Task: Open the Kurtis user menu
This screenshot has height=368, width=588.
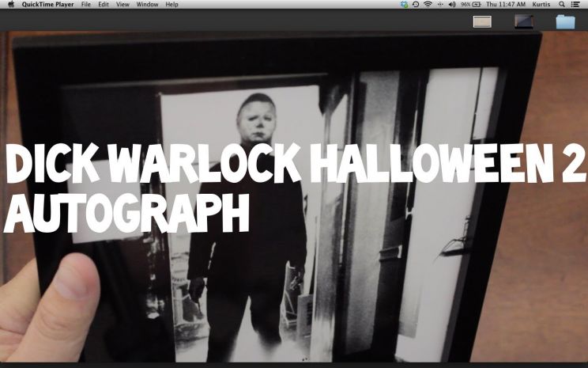Action: [541, 5]
